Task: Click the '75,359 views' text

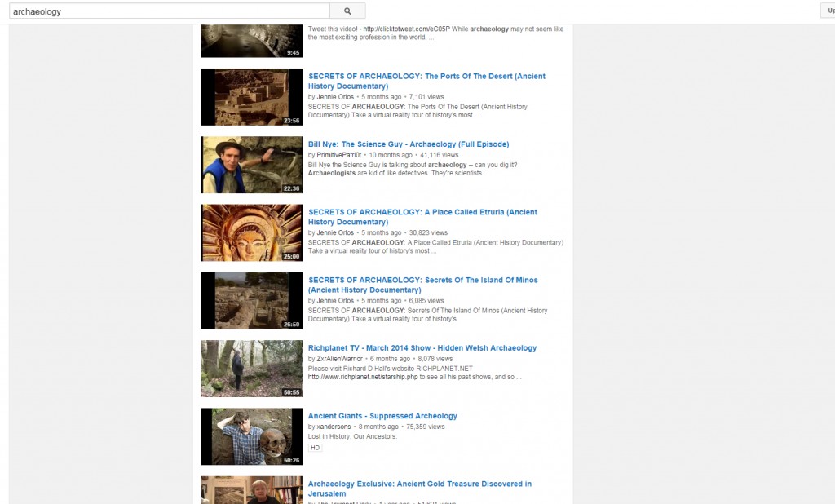Action: [x=426, y=427]
